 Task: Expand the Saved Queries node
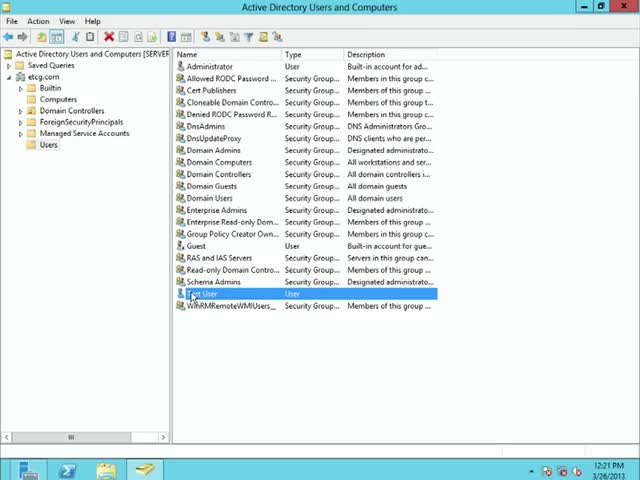pos(9,66)
